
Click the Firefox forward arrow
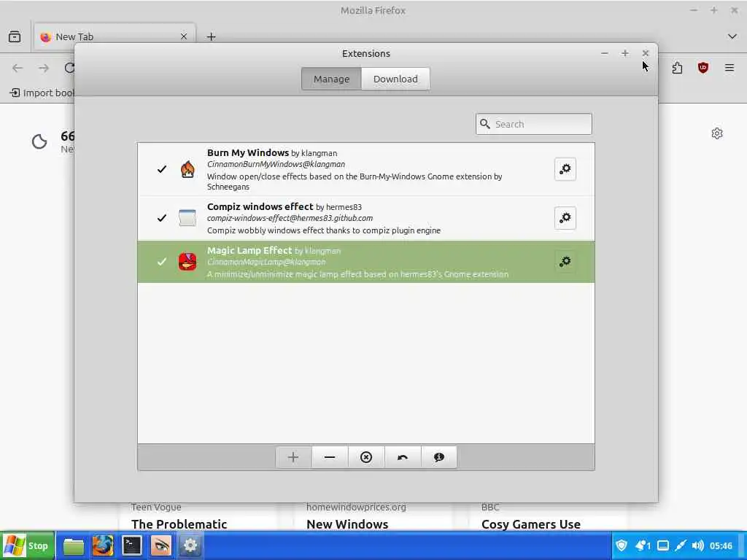pyautogui.click(x=44, y=68)
